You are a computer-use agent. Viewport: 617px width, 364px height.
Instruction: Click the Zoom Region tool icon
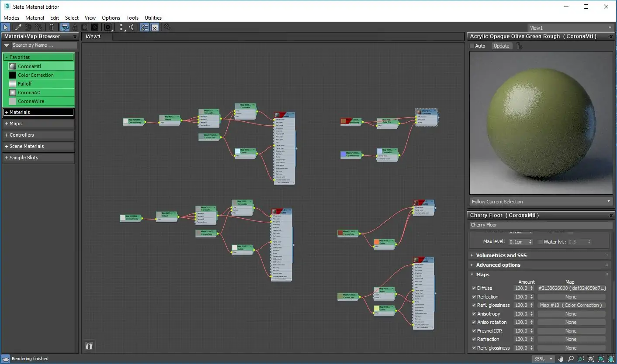[x=581, y=359]
